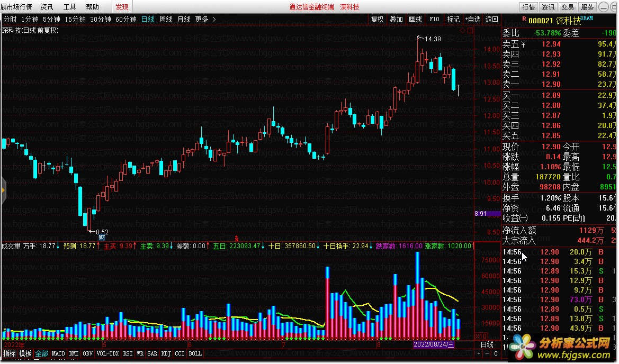Switch indicator to CCI
This screenshot has height=364, width=619.
(180, 353)
